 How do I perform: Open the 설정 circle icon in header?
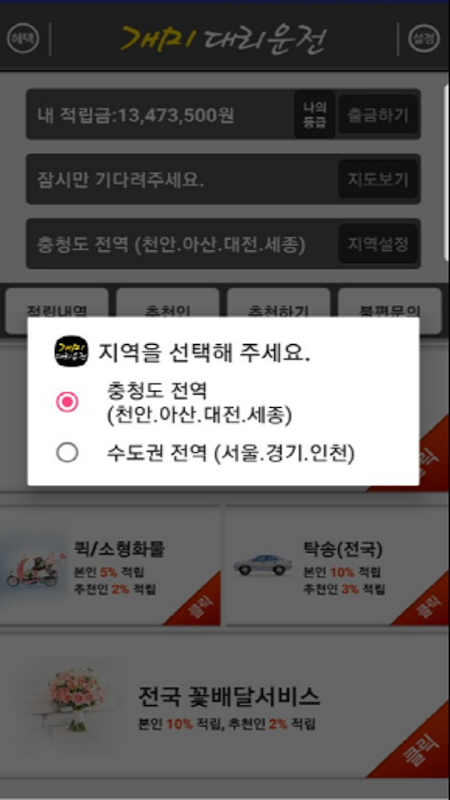[x=424, y=39]
